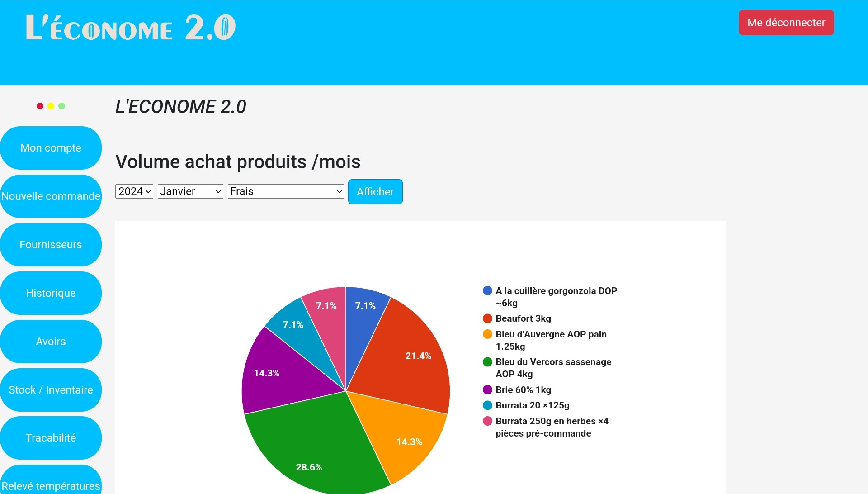Open the Fournisseurs section
868x494 pixels.
coord(51,245)
